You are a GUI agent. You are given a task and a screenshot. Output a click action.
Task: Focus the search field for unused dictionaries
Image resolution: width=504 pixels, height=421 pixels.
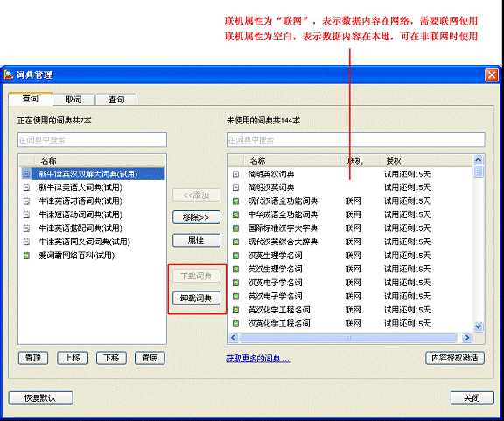pos(356,140)
